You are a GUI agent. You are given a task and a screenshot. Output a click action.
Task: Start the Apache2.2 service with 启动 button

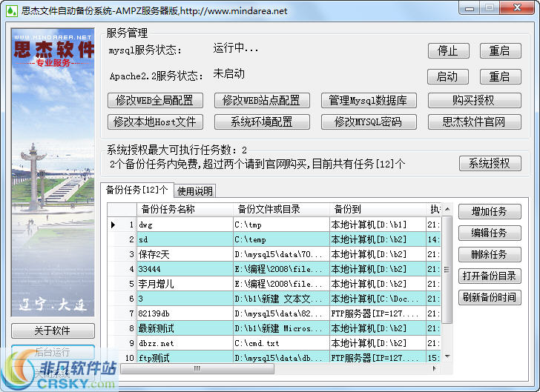tap(448, 76)
